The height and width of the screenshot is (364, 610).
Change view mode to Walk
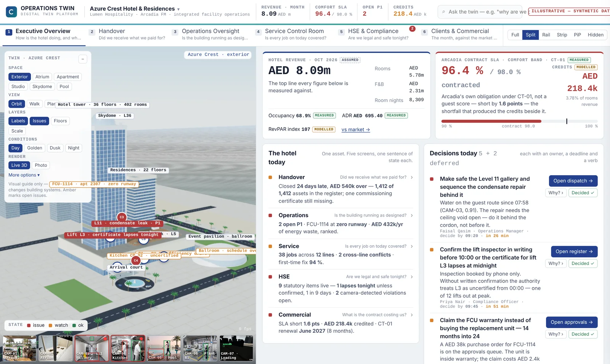[35, 104]
